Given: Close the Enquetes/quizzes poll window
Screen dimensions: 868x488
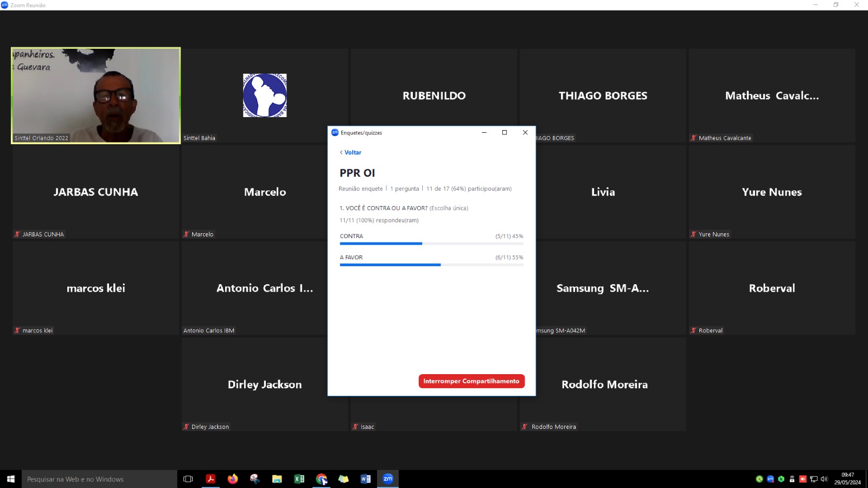Looking at the screenshot, I should coord(525,132).
